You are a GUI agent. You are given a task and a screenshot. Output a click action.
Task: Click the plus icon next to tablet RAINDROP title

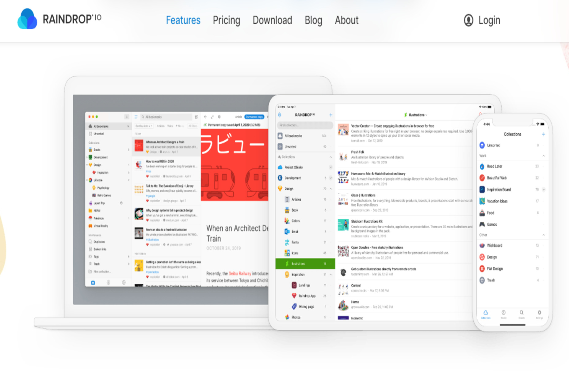[x=331, y=115]
